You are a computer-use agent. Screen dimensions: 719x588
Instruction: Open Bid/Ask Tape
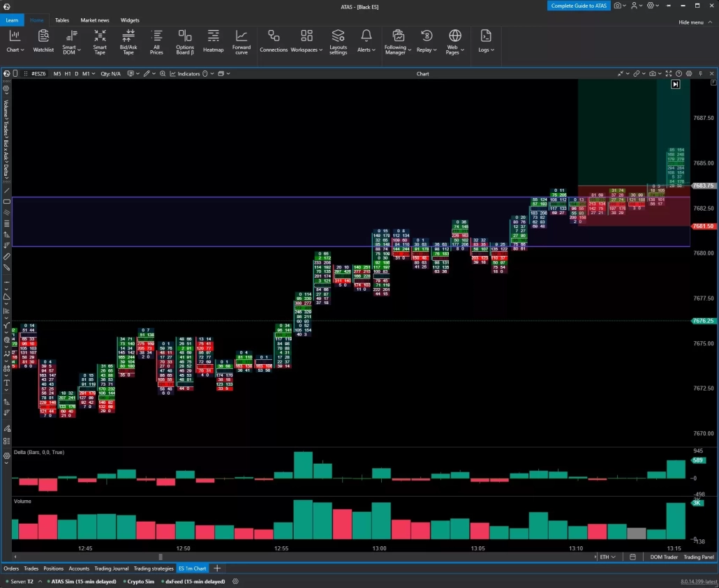128,42
